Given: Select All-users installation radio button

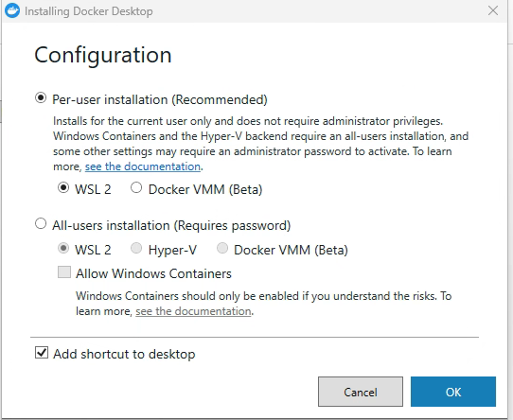Looking at the screenshot, I should pos(41,224).
